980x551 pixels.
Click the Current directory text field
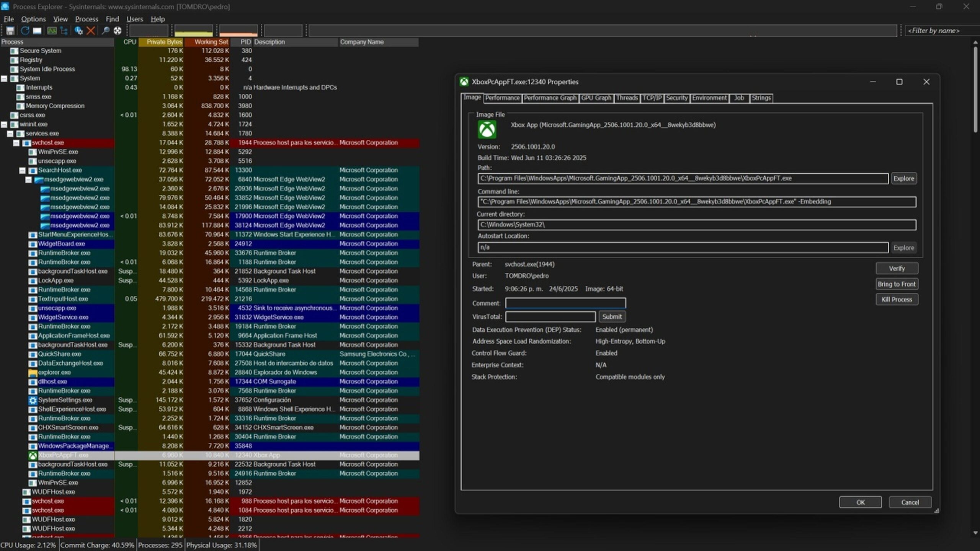click(x=697, y=225)
